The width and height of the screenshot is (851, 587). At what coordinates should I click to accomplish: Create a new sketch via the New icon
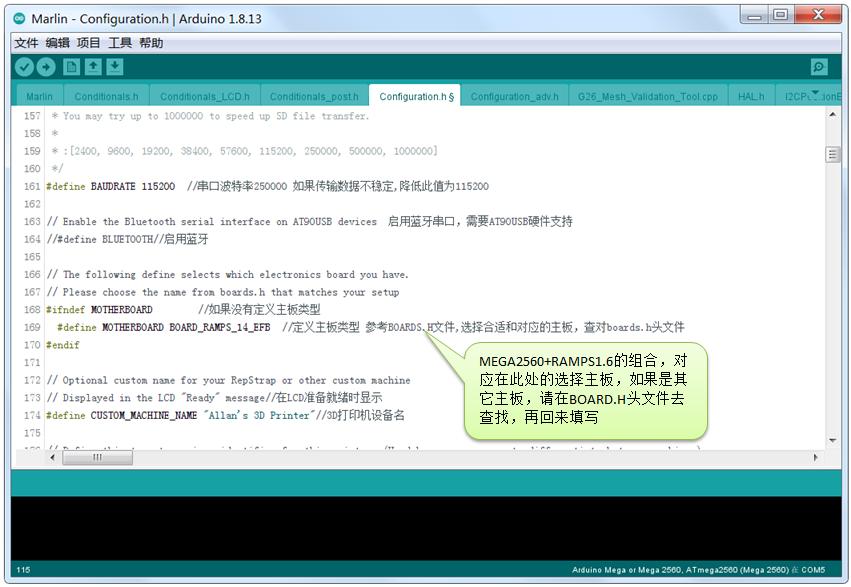(70, 66)
